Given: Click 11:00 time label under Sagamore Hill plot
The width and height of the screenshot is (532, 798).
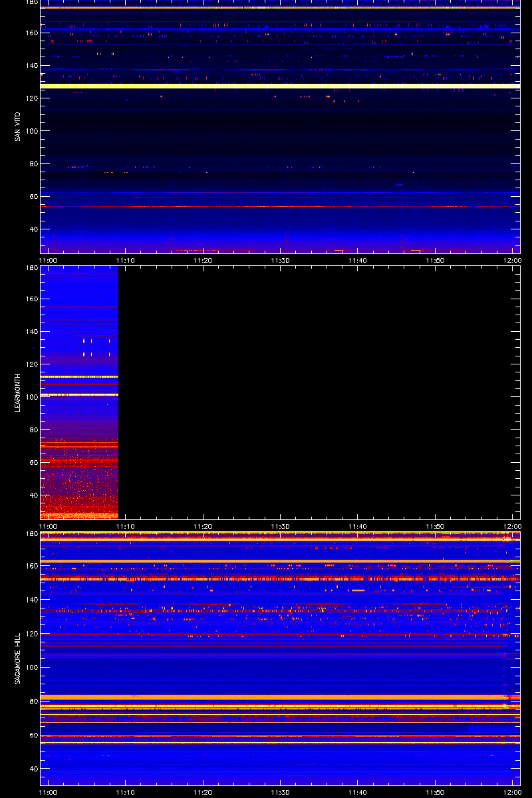Looking at the screenshot, I should point(49,792).
